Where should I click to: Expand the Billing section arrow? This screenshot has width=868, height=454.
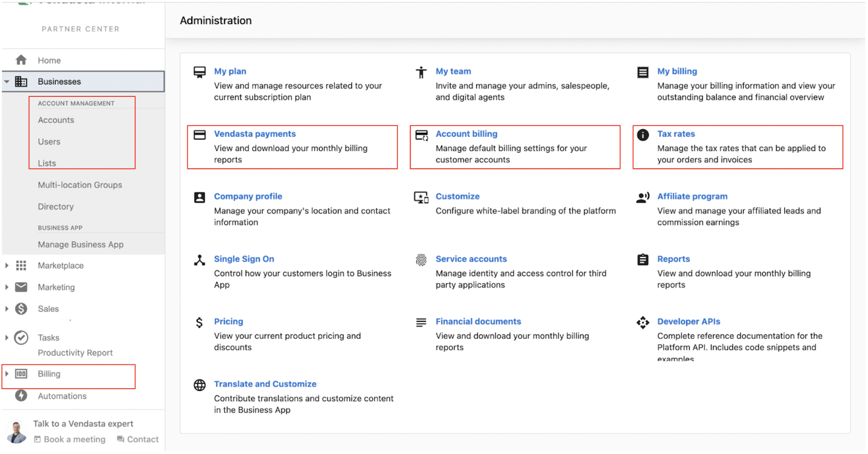point(7,374)
